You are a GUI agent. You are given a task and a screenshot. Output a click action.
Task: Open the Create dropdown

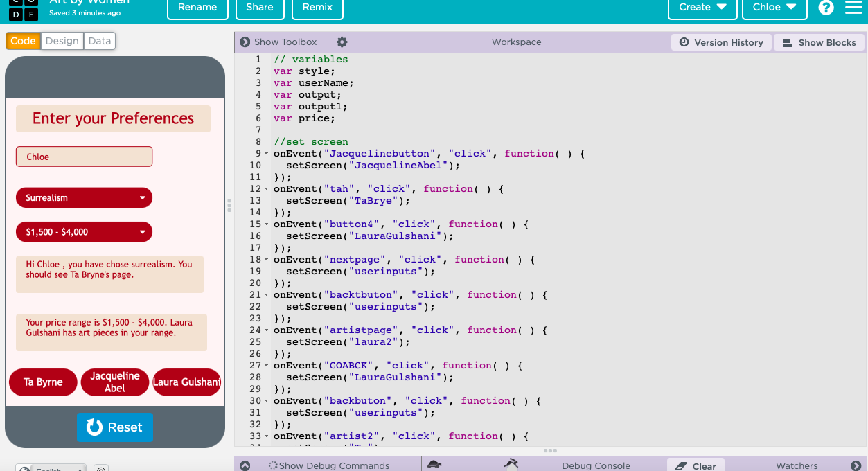click(702, 8)
